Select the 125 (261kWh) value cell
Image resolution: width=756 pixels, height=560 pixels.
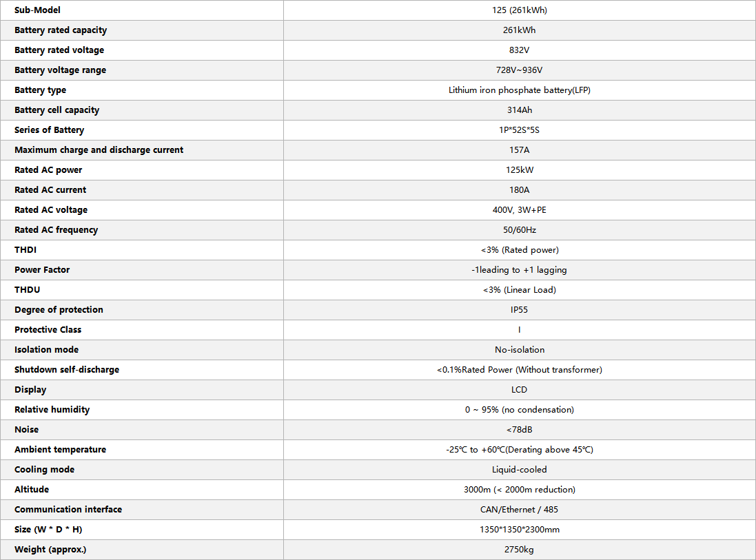point(519,10)
